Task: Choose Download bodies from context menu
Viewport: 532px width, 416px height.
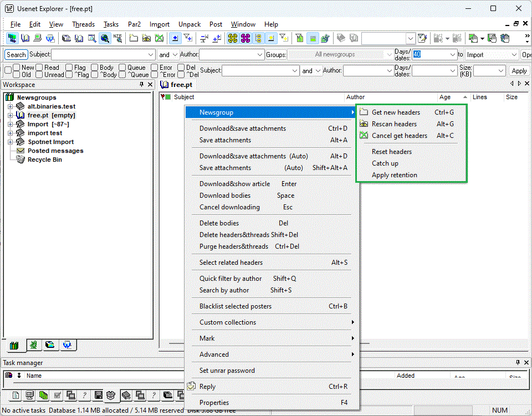Action: (225, 196)
